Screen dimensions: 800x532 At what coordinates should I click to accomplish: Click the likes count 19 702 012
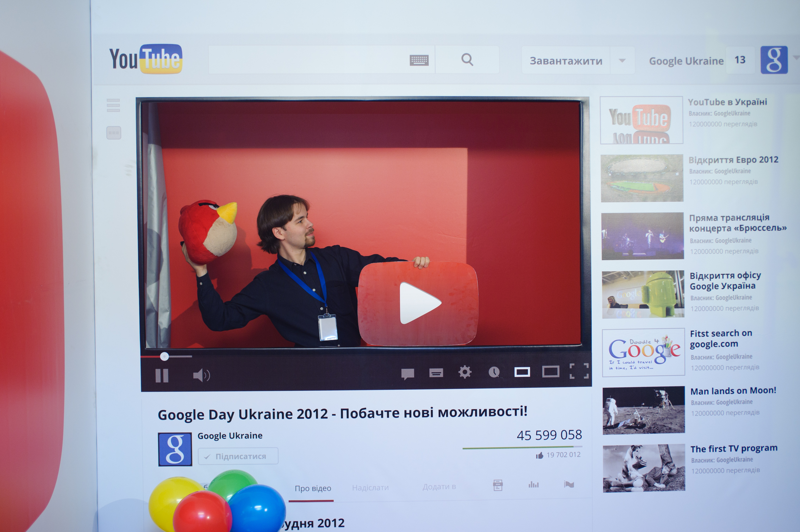point(564,455)
